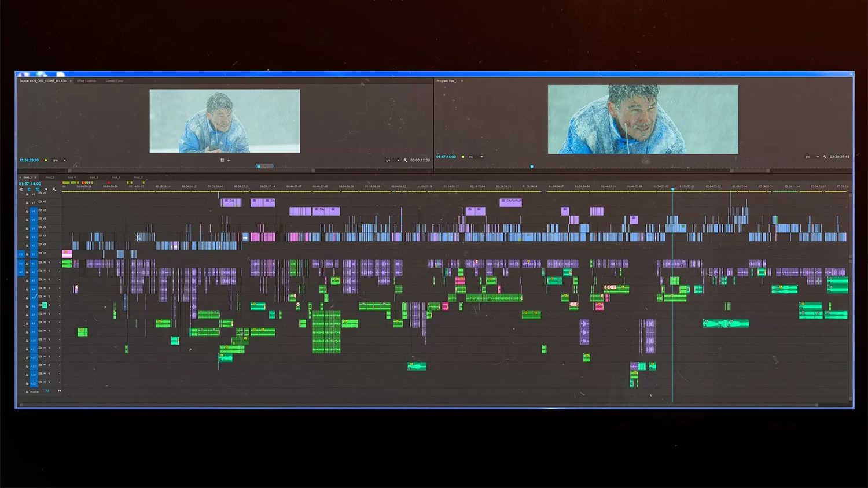Mute audio track A1
This screenshot has width=868, height=488.
[45, 263]
